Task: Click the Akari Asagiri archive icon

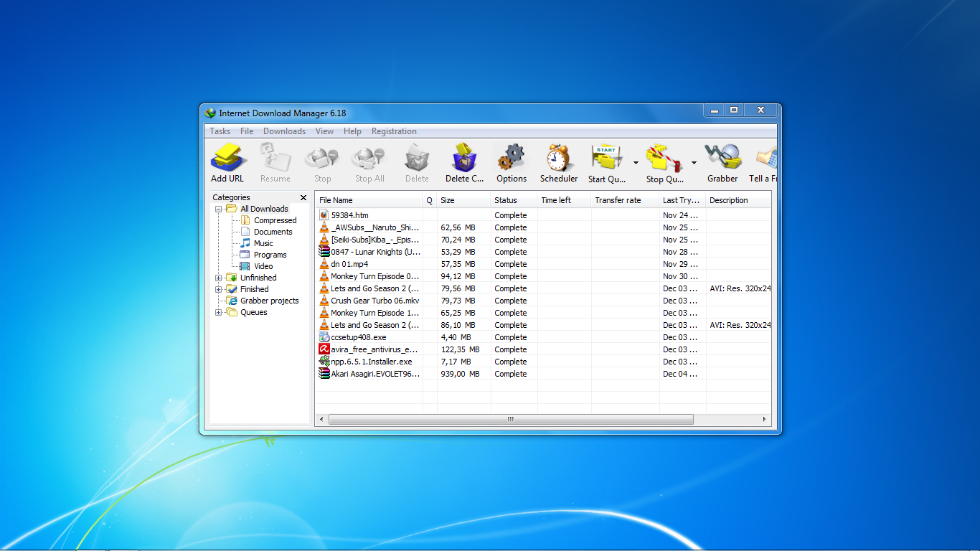Action: [x=324, y=374]
